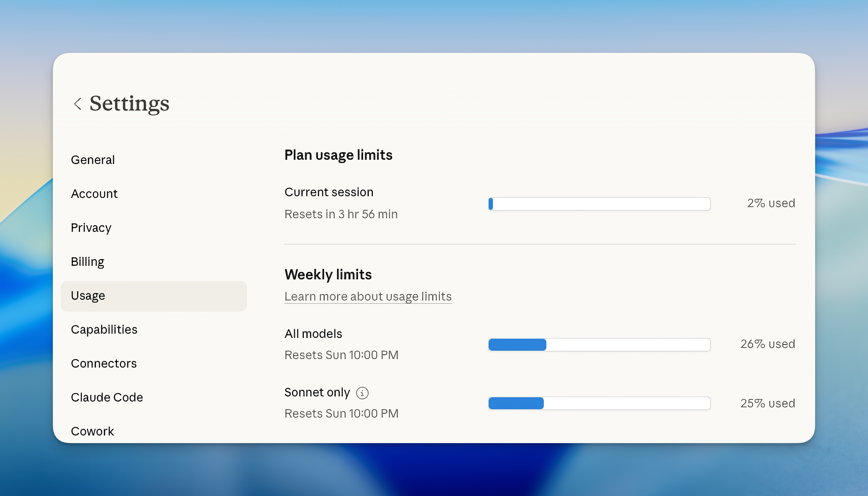868x496 pixels.
Task: Click the Weekly limits heading
Action: point(328,275)
